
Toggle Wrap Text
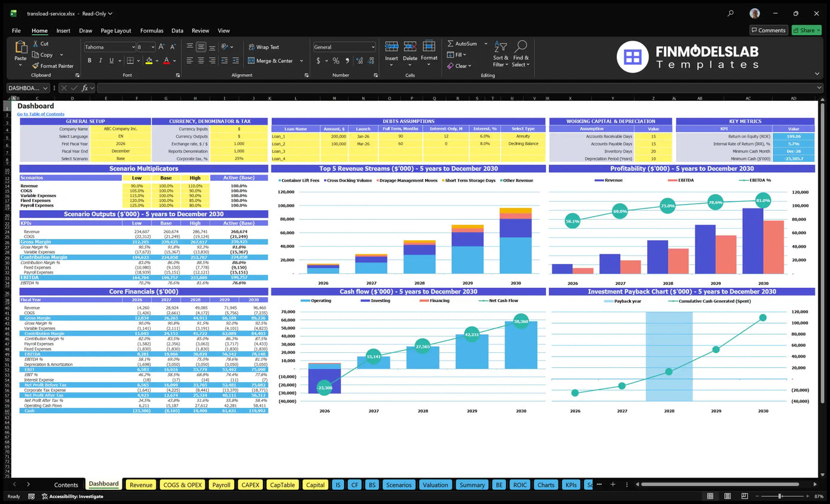pos(263,47)
